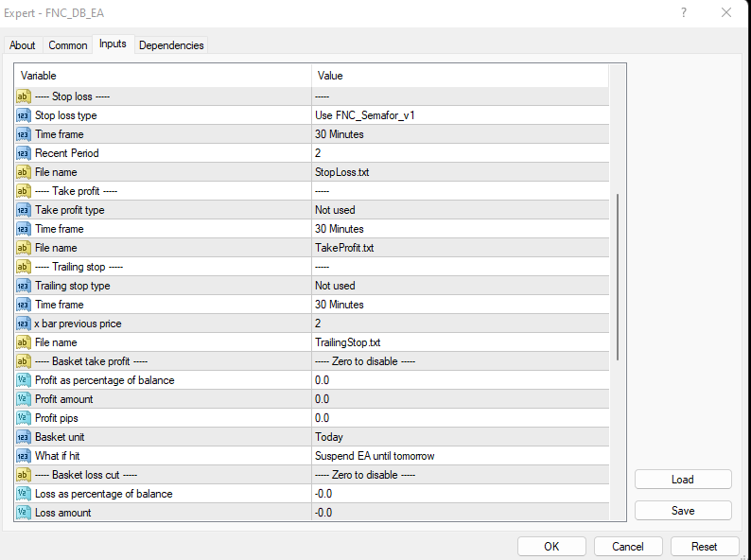Click the icon beside Take profit type
The height and width of the screenshot is (560, 751).
coord(24,210)
